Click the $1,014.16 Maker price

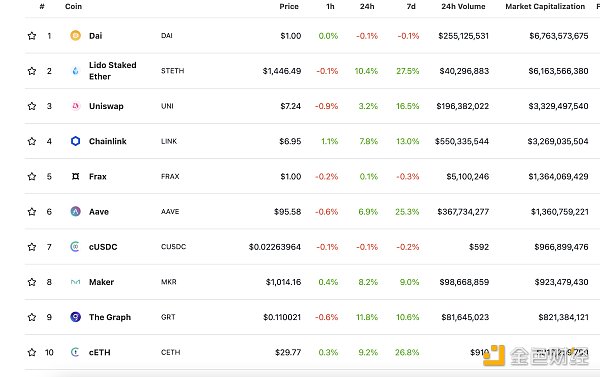tap(284, 282)
